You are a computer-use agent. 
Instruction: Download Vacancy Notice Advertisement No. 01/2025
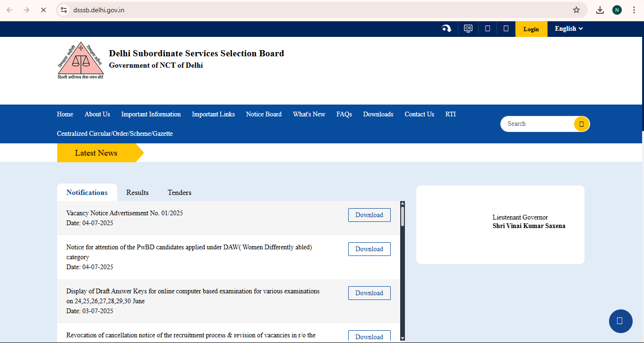point(369,215)
